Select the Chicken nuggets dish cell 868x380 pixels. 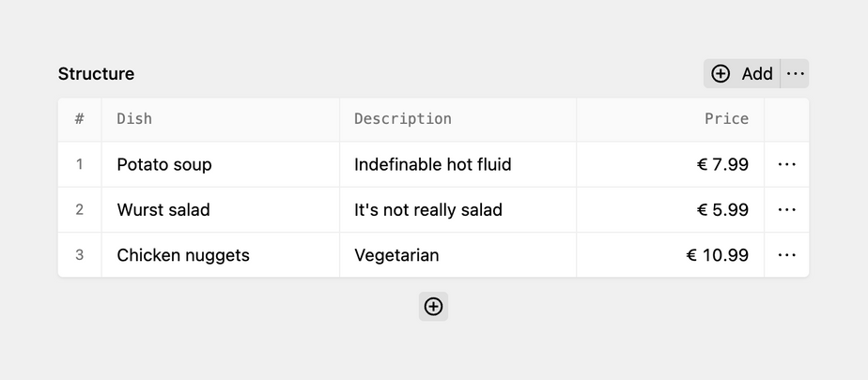(183, 255)
